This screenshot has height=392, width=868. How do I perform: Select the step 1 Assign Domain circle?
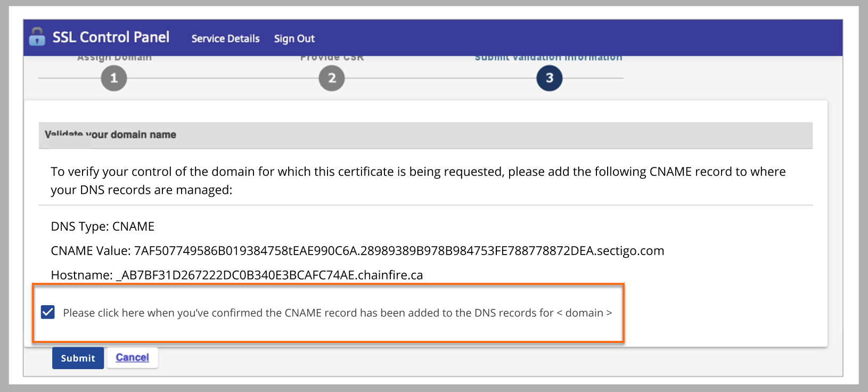113,78
